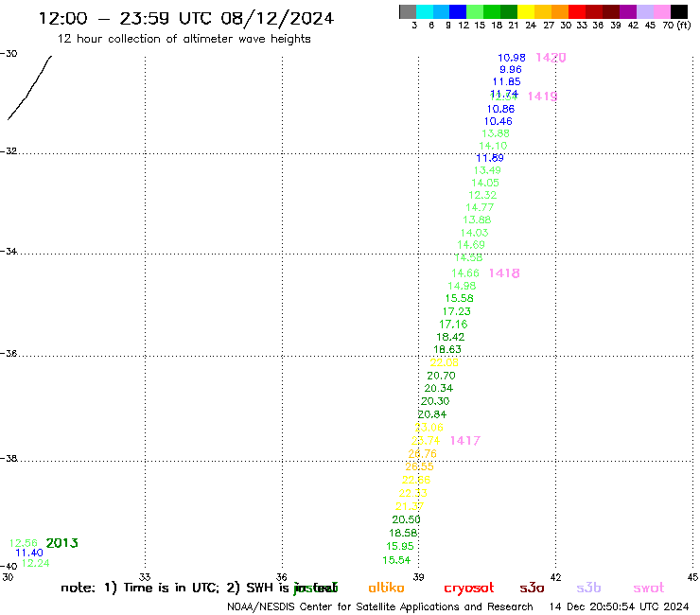Click the wave height value 26.55
Image resolution: width=700 pixels, height=615 pixels.
(420, 466)
